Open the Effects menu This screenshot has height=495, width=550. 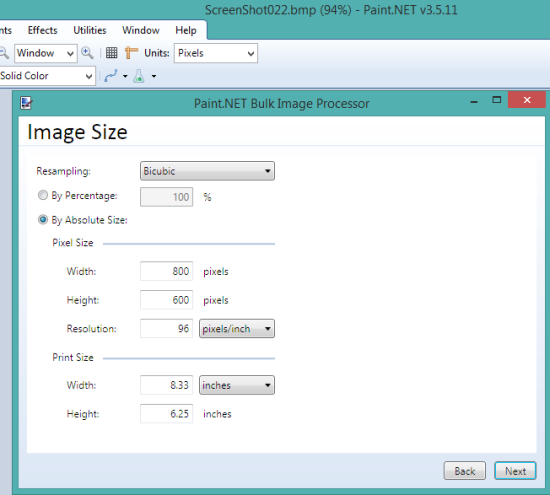[42, 31]
